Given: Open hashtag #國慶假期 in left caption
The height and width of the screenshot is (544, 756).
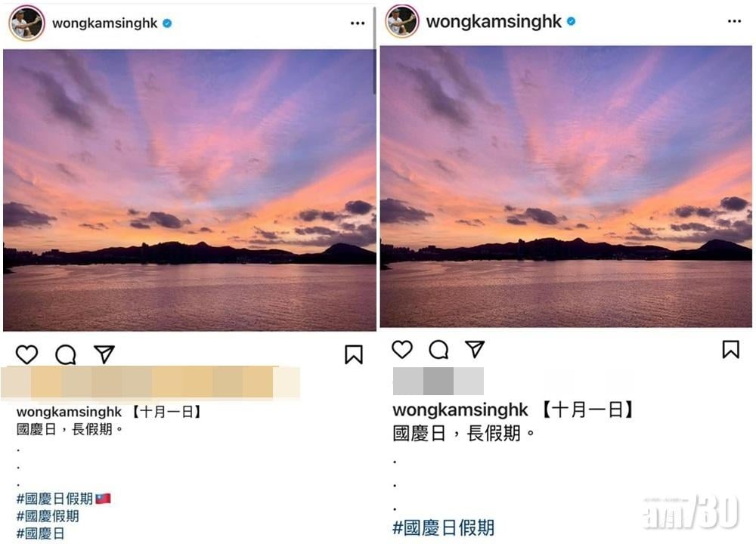Looking at the screenshot, I should (48, 516).
